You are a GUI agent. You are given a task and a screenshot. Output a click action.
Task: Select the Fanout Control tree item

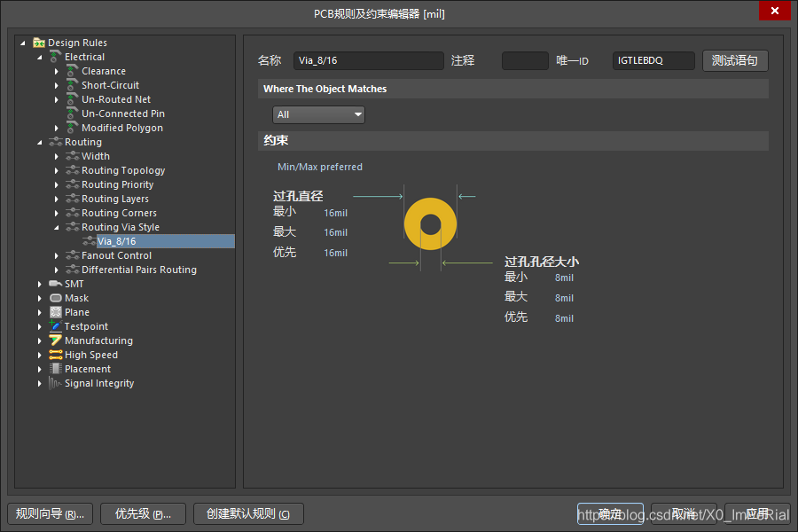[116, 255]
